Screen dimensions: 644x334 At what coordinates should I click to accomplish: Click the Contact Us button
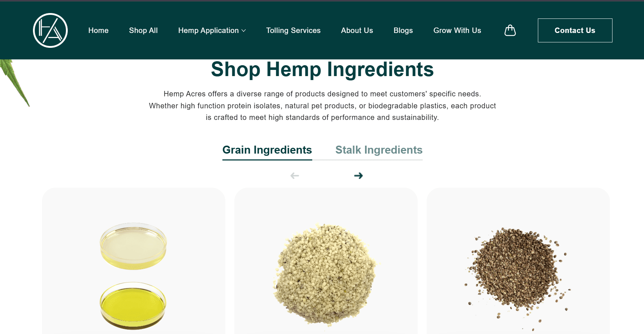click(x=575, y=30)
